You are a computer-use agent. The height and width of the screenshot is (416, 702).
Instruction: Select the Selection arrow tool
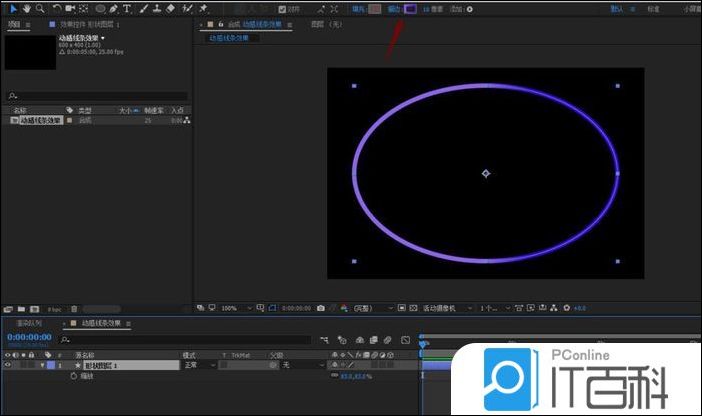coord(12,8)
